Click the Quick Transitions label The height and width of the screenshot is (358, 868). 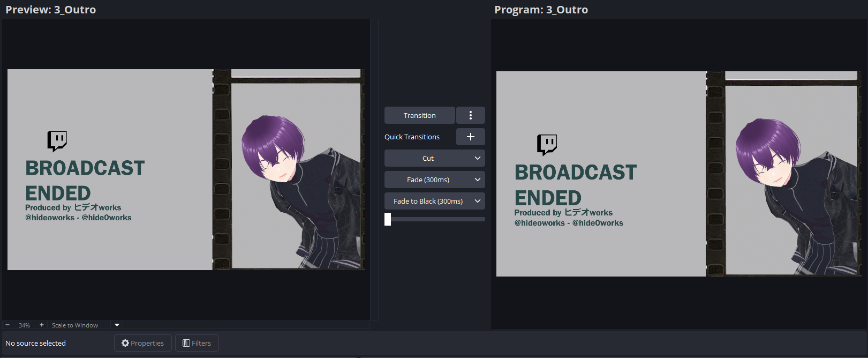click(412, 137)
